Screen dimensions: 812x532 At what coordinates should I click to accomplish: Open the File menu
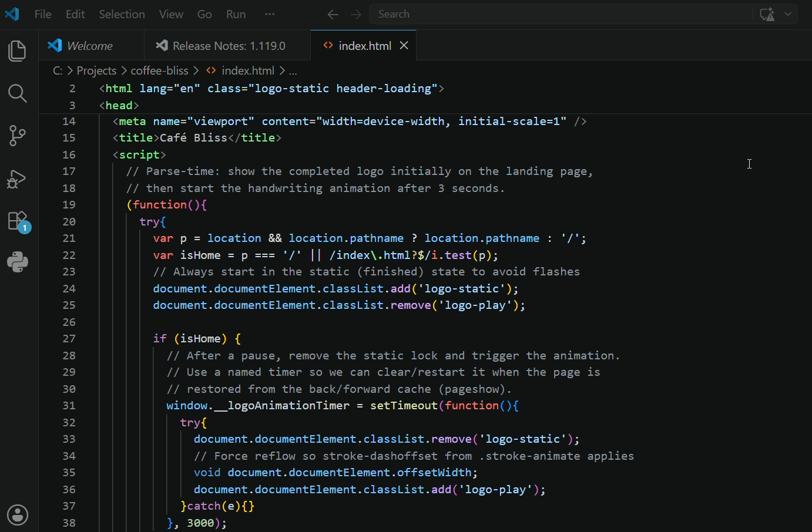pyautogui.click(x=43, y=14)
